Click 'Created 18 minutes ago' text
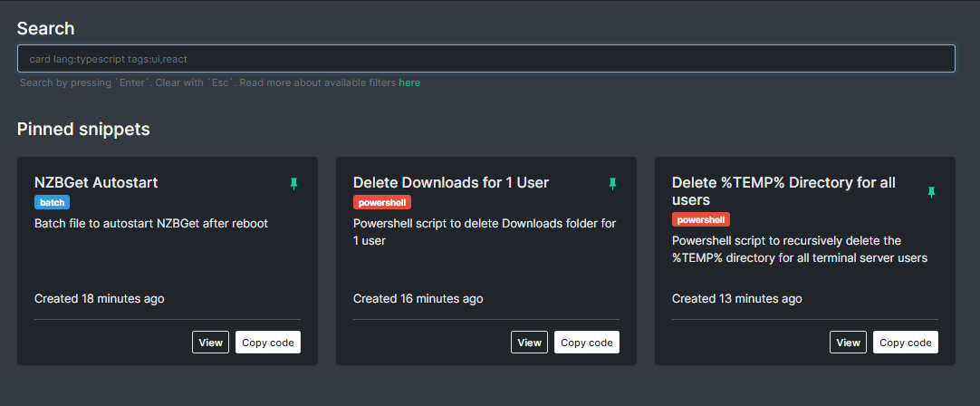 click(x=100, y=298)
